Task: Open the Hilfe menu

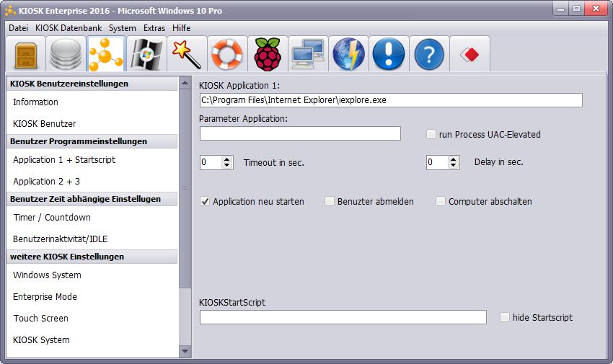Action: point(182,28)
